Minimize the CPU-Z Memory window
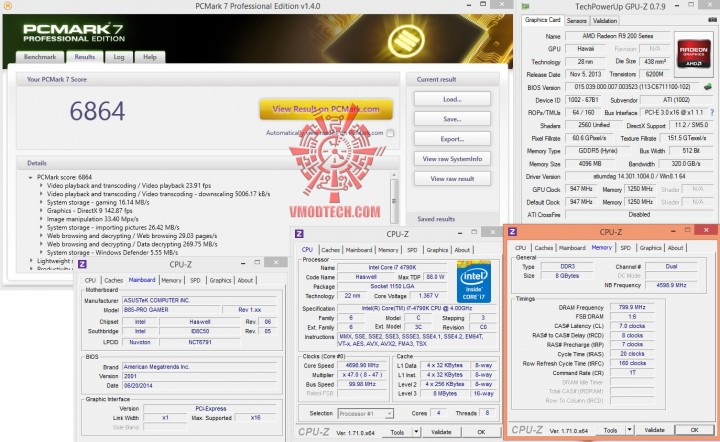 (673, 231)
